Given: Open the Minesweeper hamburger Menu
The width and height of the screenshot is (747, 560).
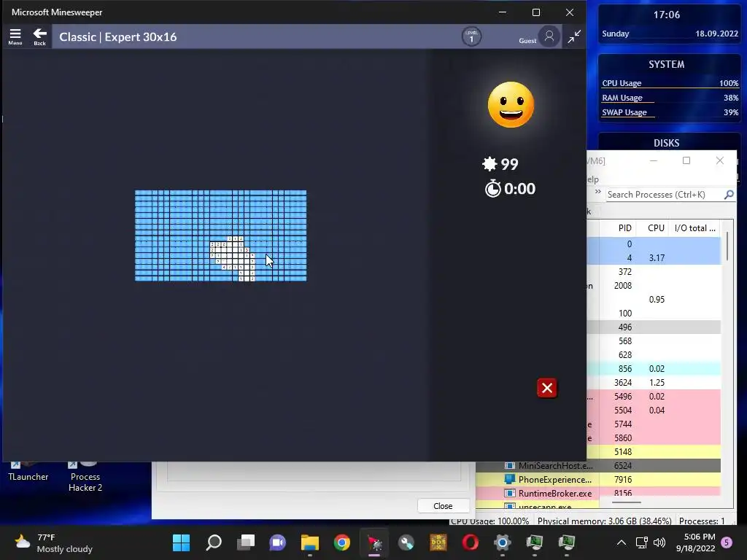Looking at the screenshot, I should [x=15, y=36].
